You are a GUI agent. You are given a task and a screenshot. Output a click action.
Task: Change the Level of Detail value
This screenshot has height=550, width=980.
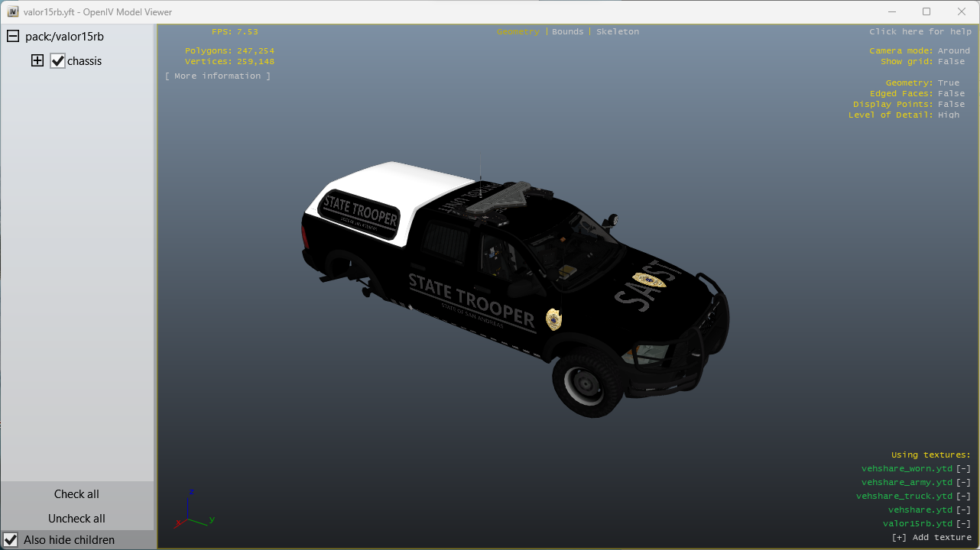click(948, 115)
